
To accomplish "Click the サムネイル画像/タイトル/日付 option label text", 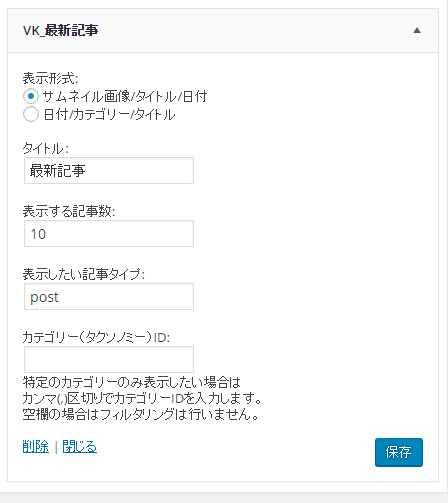I will (125, 96).
